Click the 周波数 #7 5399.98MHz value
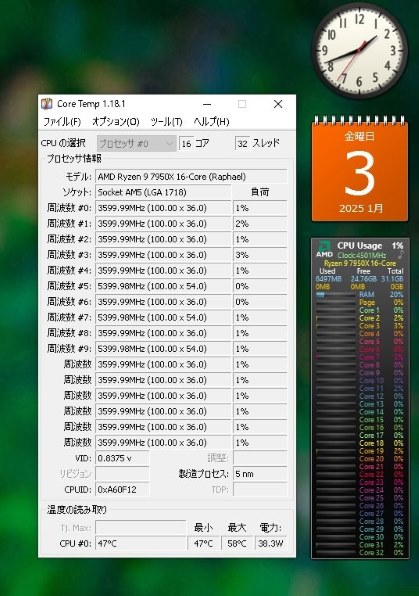The height and width of the screenshot is (596, 419). [163, 317]
